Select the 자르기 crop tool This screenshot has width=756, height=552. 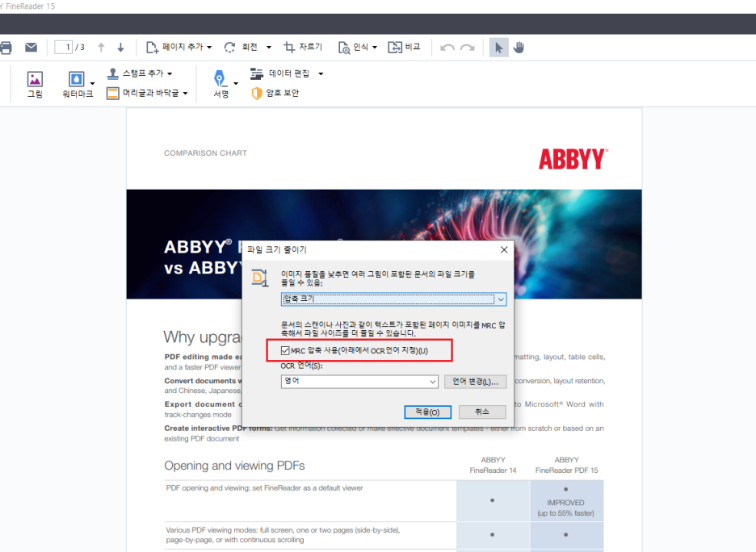[303, 47]
